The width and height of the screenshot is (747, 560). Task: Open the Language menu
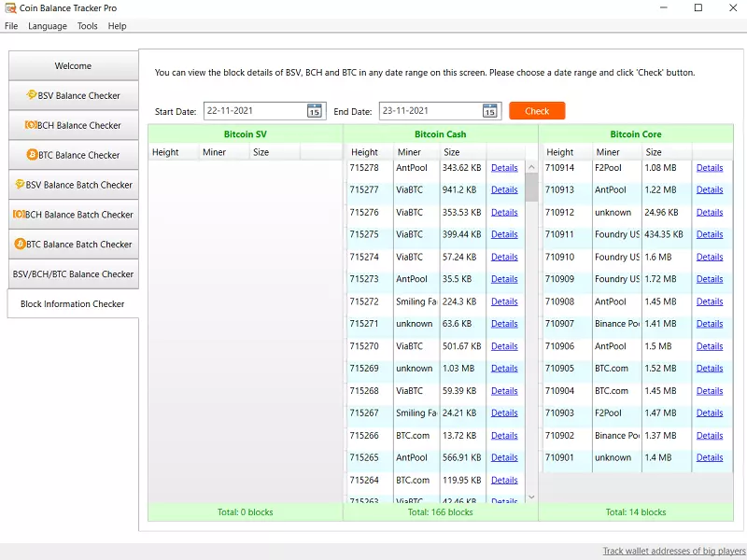tap(48, 26)
